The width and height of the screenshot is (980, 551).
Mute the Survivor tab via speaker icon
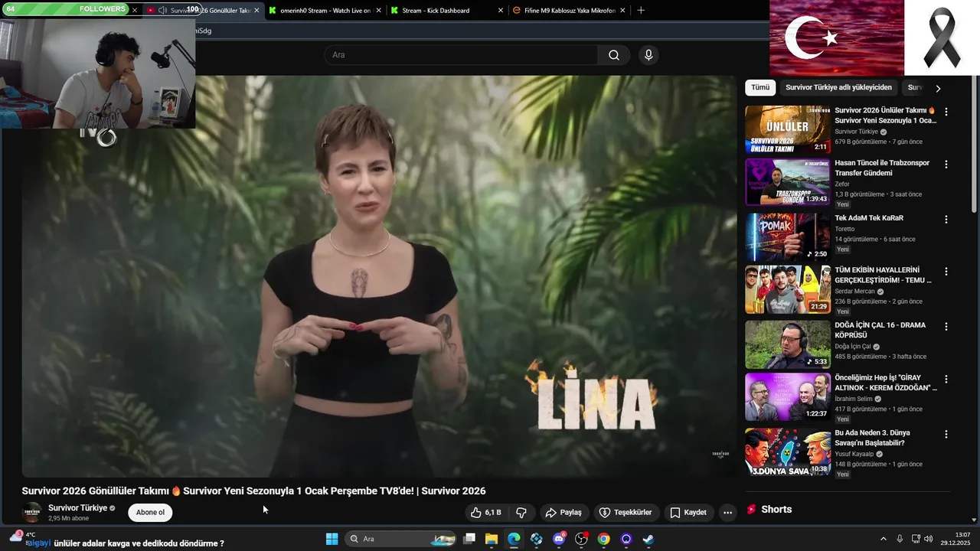point(162,11)
